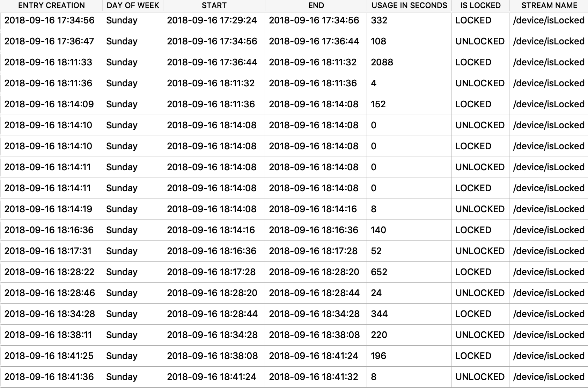The image size is (588, 388).
Task: Select end time 2018-09-16 18:11:36 cell
Action: point(316,83)
